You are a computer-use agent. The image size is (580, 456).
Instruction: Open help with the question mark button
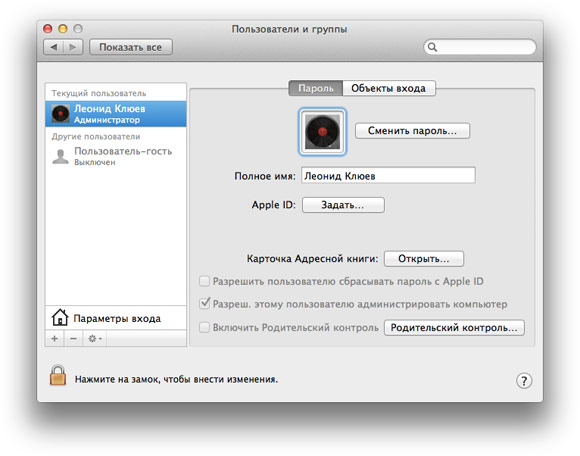click(x=524, y=381)
